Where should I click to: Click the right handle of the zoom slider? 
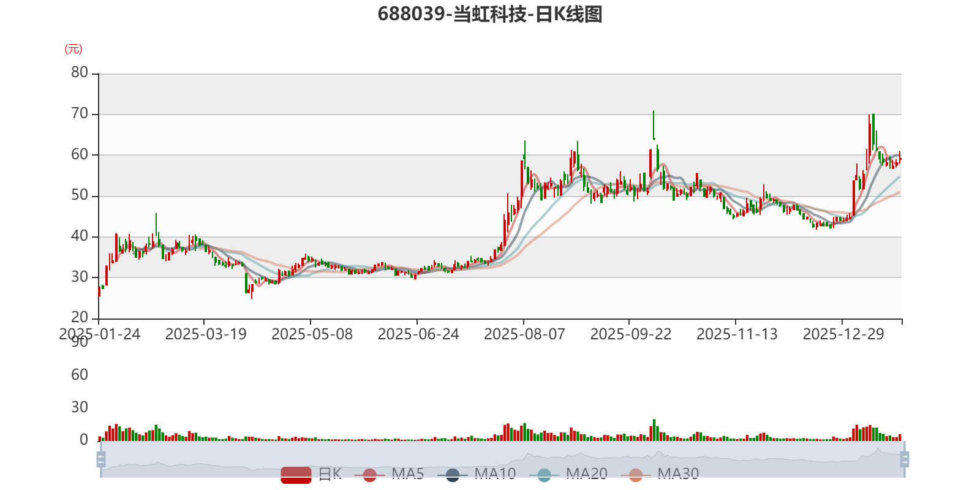click(x=905, y=459)
